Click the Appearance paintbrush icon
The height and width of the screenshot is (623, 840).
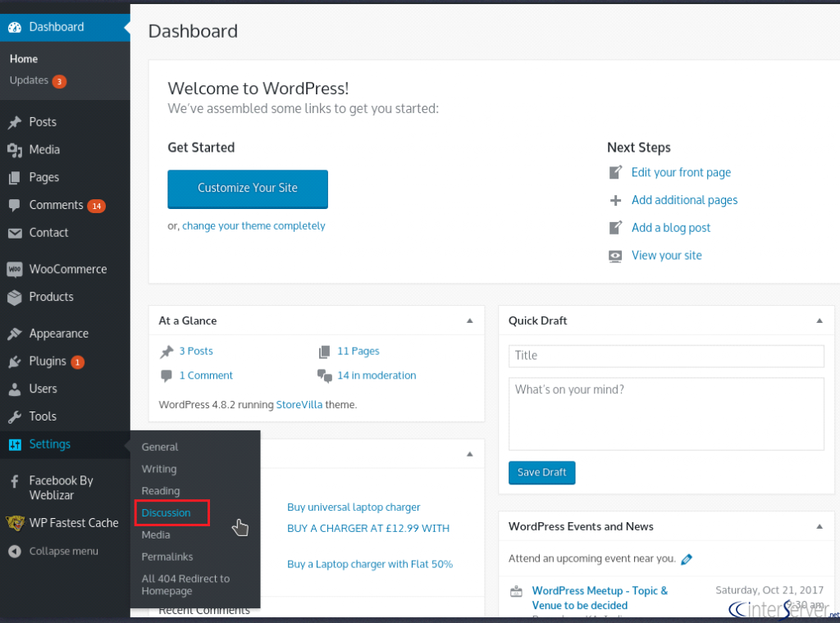(15, 334)
